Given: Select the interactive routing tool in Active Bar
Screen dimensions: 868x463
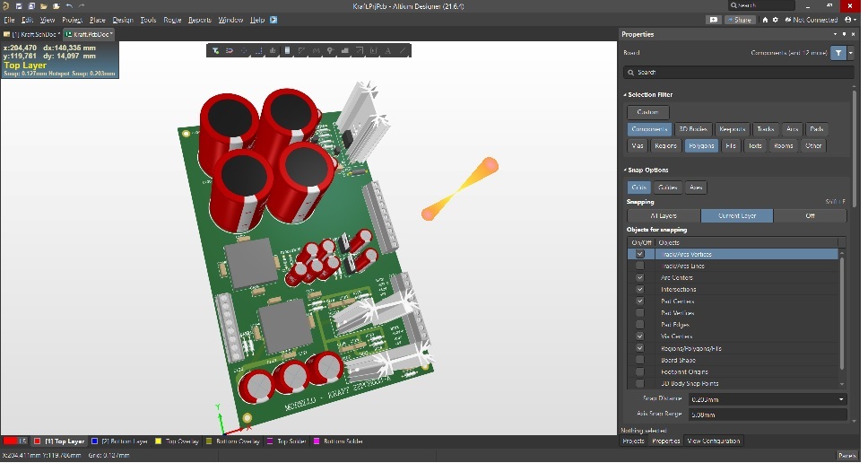Looking at the screenshot, I should (x=301, y=51).
